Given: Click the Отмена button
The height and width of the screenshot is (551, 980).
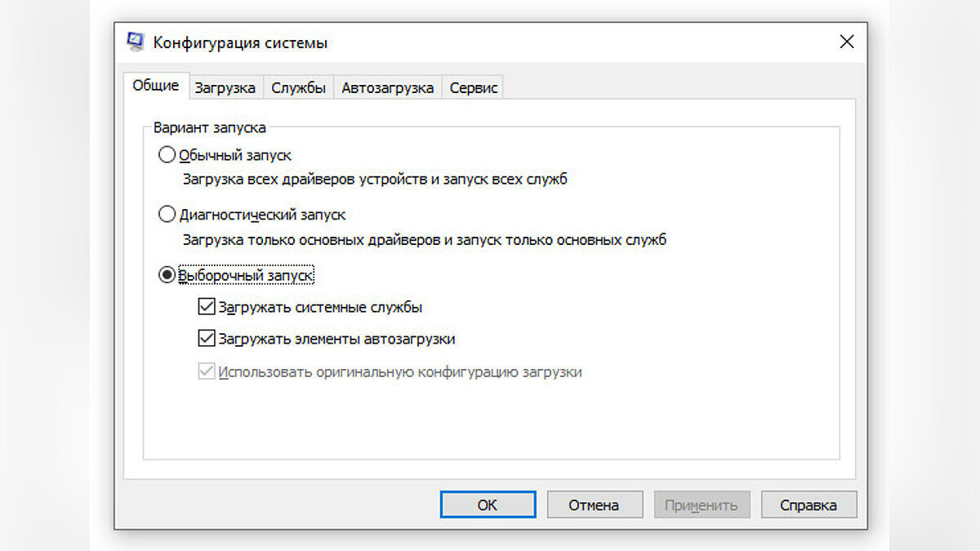Looking at the screenshot, I should [x=594, y=505].
